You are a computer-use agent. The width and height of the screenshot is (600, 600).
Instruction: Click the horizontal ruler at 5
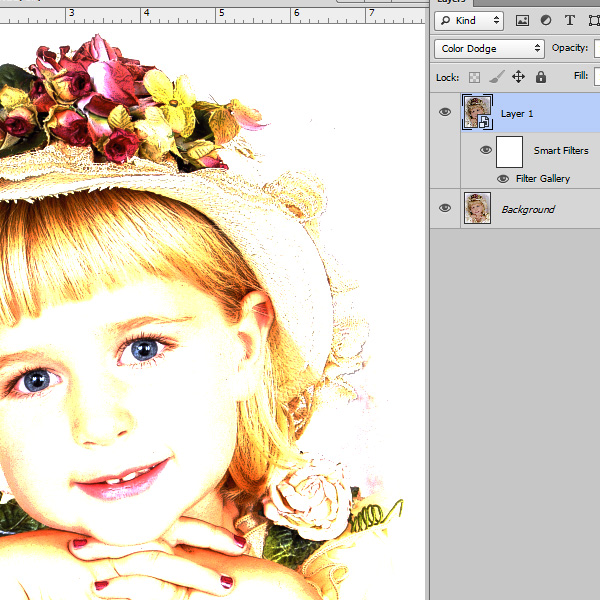coord(222,15)
